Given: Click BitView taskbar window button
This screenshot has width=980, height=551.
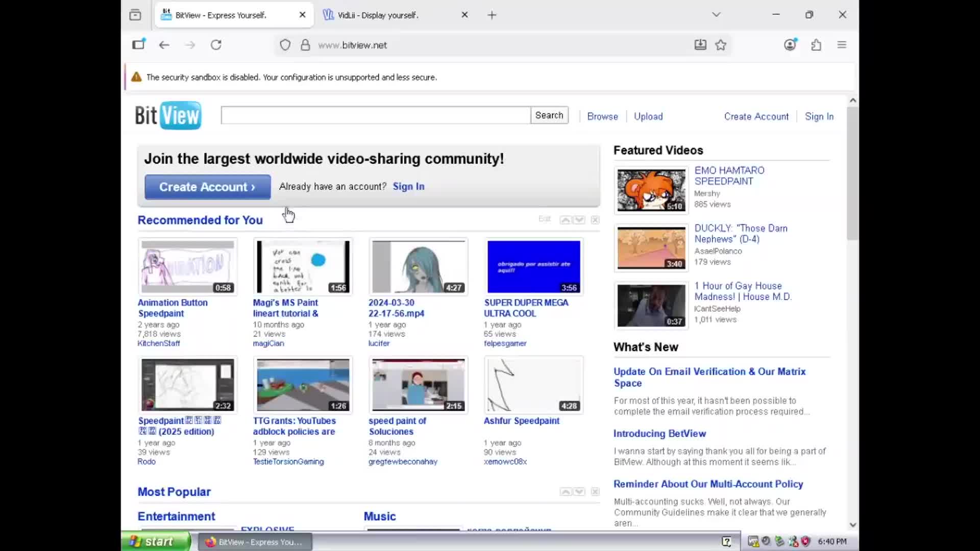Looking at the screenshot, I should tap(255, 542).
